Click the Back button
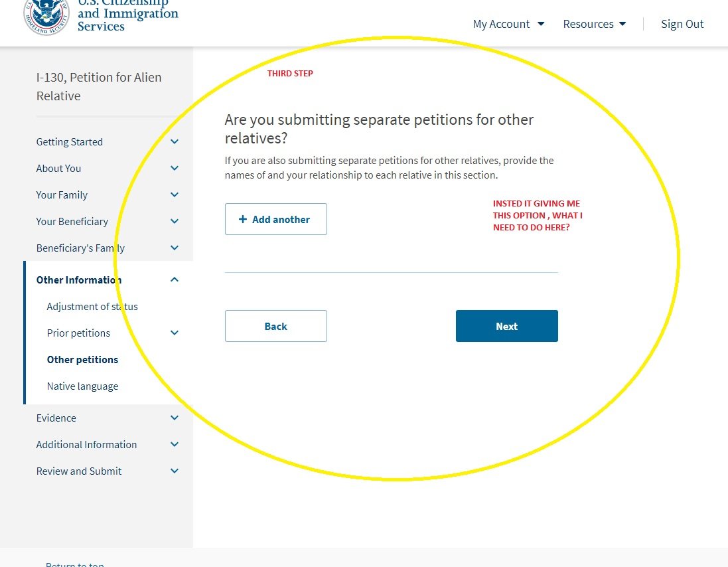This screenshot has height=567, width=728. 276,326
